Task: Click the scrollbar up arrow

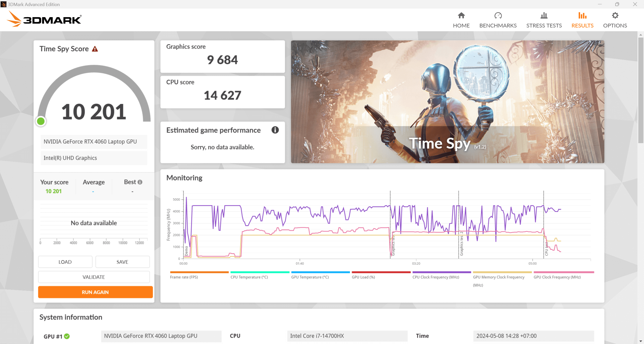Action: (641, 35)
